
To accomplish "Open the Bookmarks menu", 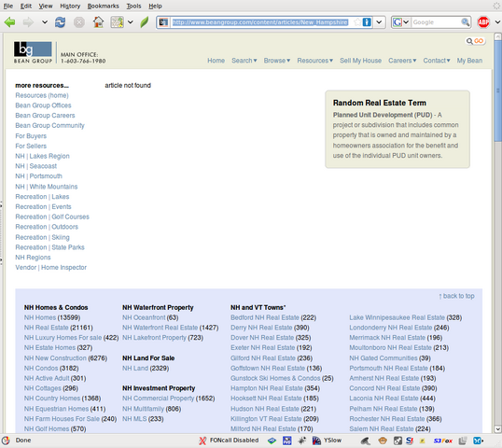I will point(103,7).
